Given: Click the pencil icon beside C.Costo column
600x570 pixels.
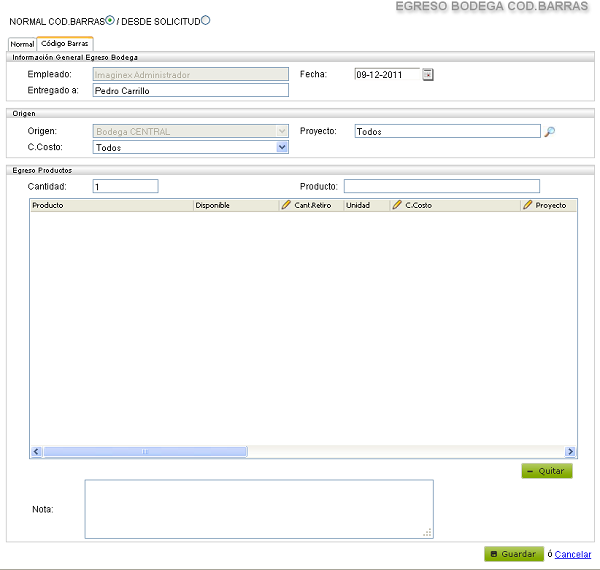Looking at the screenshot, I should tap(397, 205).
